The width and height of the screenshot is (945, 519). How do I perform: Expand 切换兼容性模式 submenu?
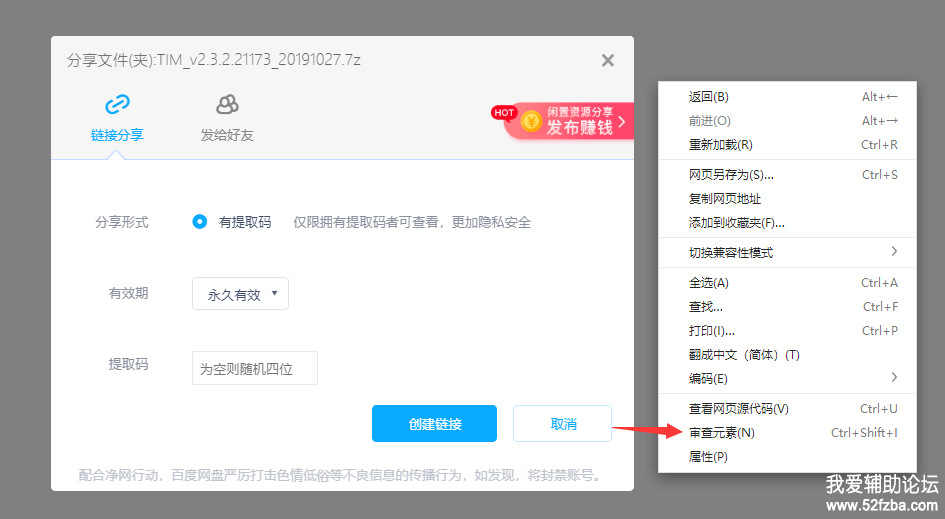(x=787, y=253)
